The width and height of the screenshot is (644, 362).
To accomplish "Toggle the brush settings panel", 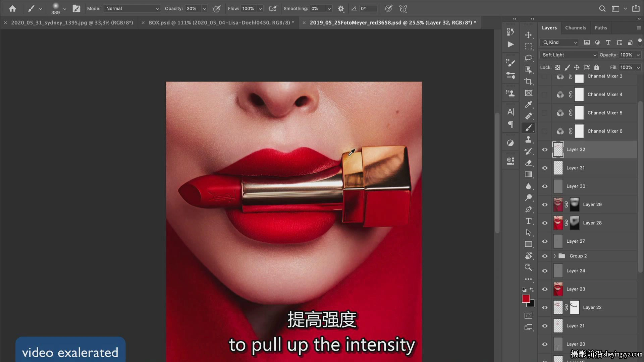I will [x=76, y=9].
